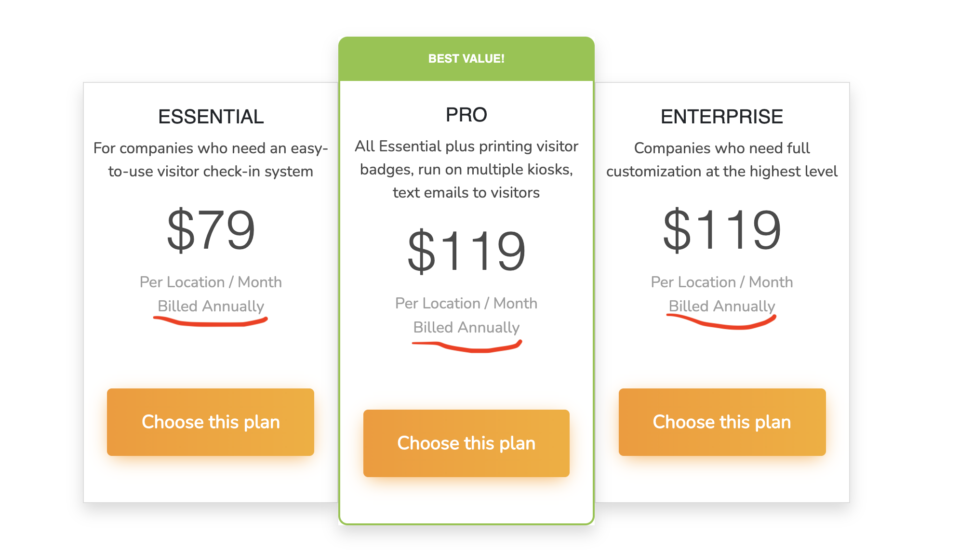Choose the Pro plan button

coord(466,443)
